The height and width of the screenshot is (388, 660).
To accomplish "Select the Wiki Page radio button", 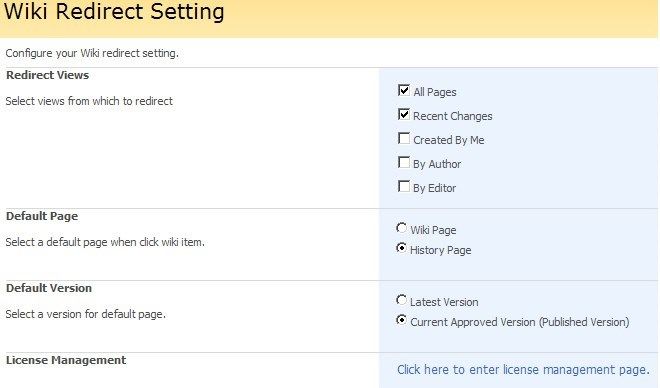I will (x=402, y=228).
